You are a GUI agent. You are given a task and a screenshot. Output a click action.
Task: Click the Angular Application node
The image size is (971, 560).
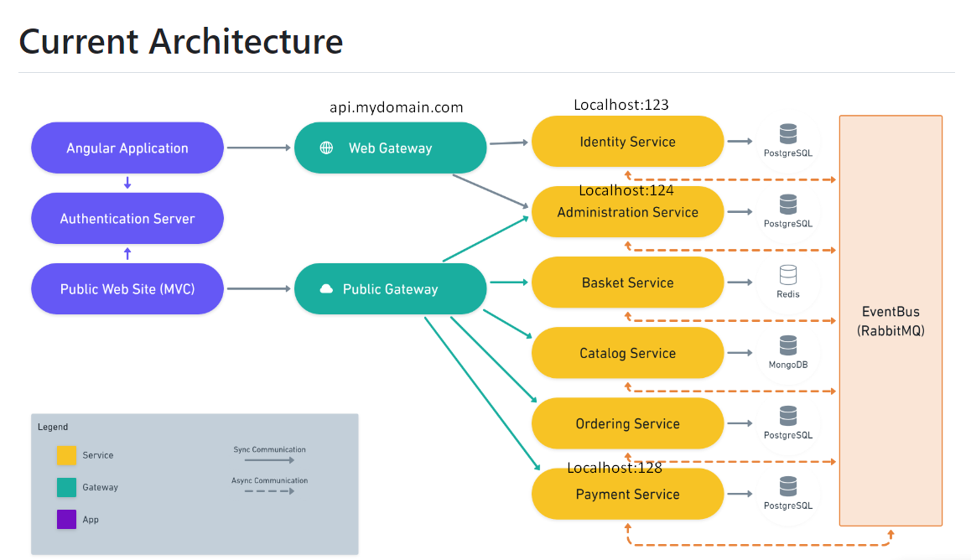pos(127,148)
